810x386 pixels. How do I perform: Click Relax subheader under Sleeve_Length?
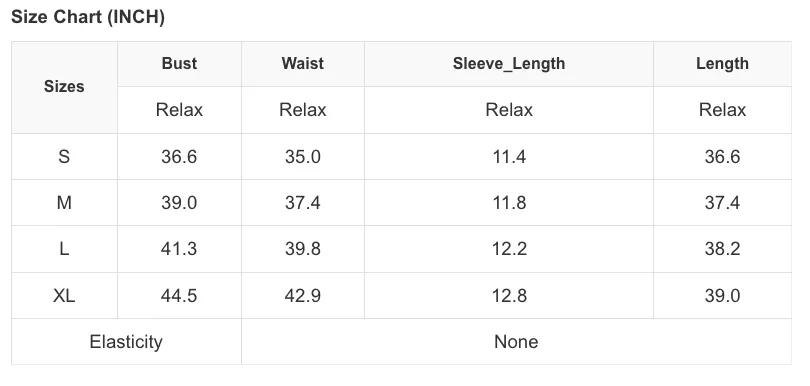click(509, 110)
